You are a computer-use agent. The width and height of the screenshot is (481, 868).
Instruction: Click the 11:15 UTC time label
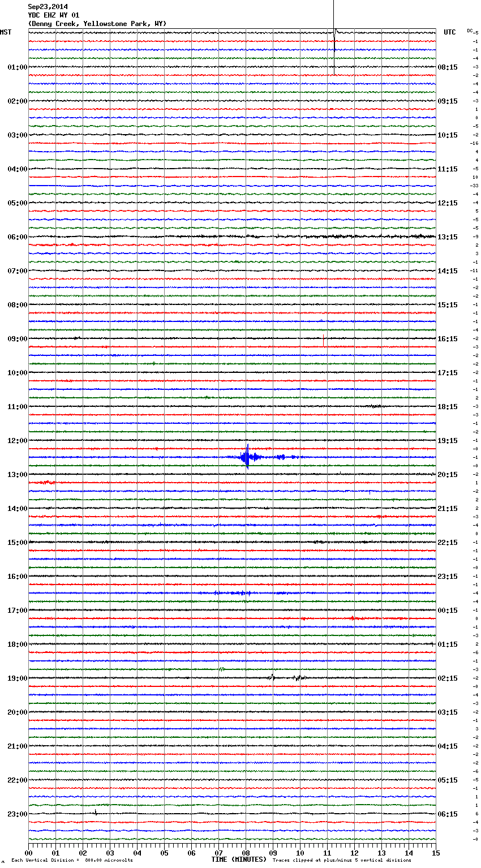[x=448, y=169]
